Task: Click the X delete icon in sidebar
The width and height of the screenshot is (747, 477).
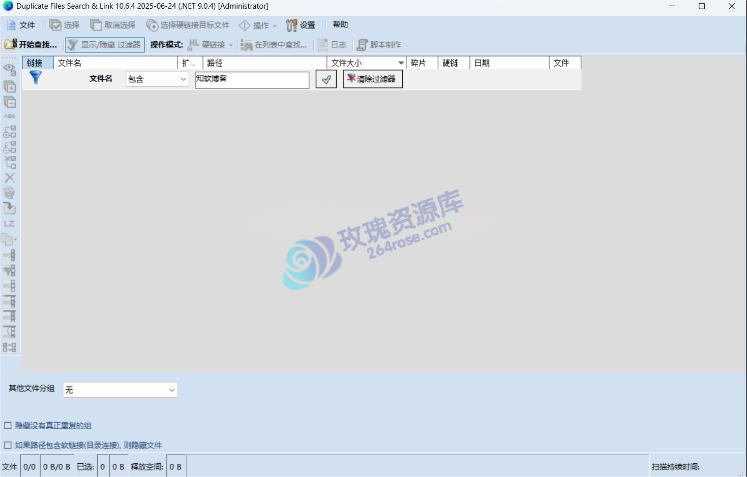Action: (10, 178)
